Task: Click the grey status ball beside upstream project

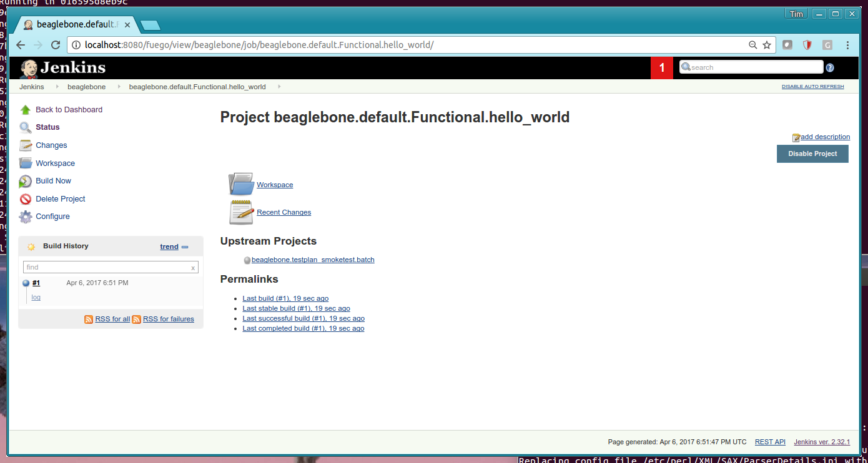Action: click(247, 260)
